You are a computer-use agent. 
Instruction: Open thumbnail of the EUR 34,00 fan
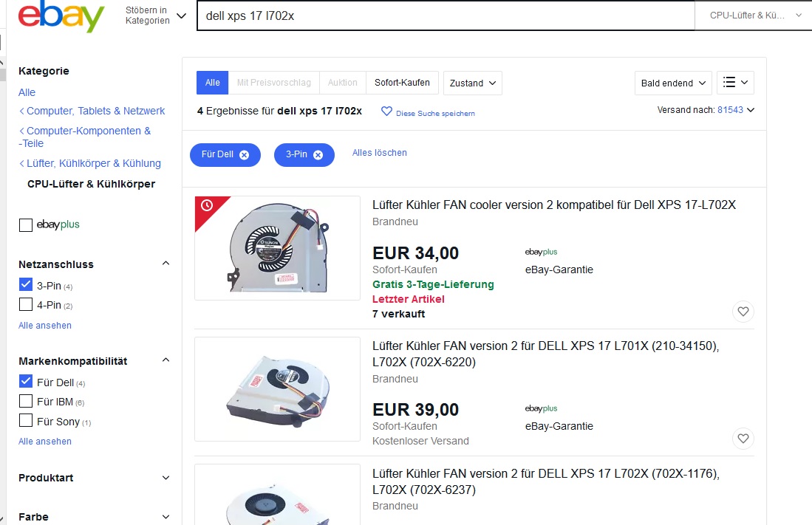(278, 248)
